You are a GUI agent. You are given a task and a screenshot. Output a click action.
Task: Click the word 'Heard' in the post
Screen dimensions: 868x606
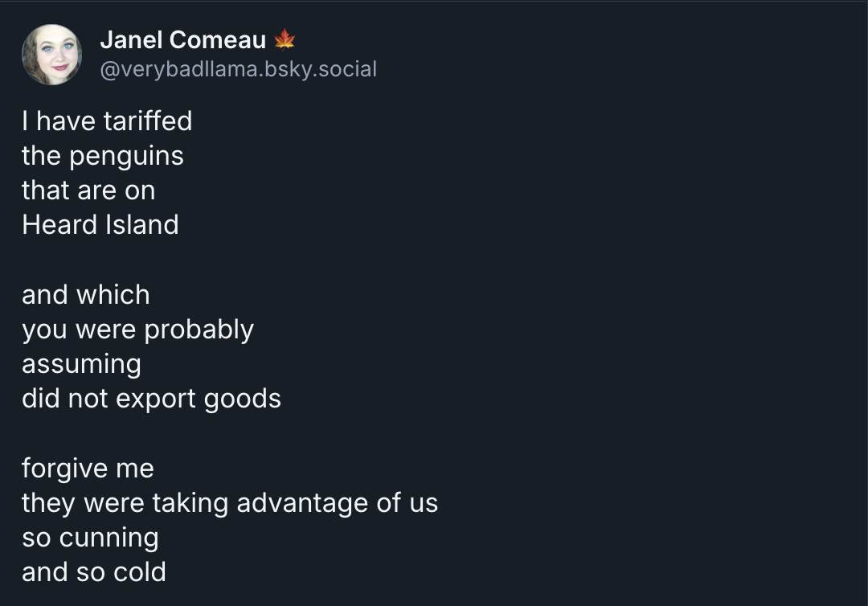pos(59,225)
